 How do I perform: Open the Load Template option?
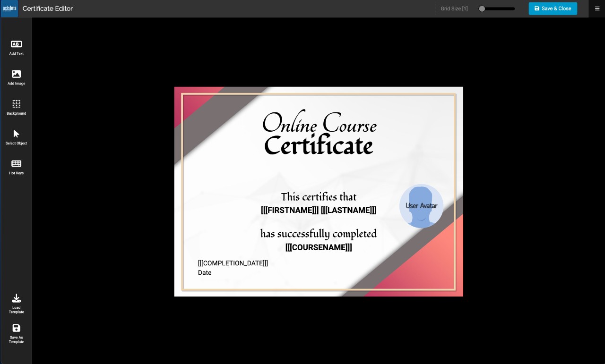click(x=16, y=304)
